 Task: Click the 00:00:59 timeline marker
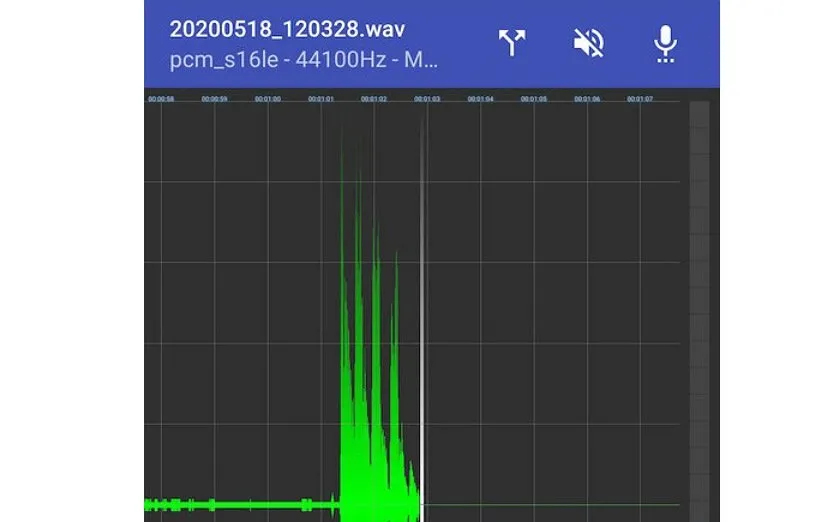pyautogui.click(x=214, y=99)
